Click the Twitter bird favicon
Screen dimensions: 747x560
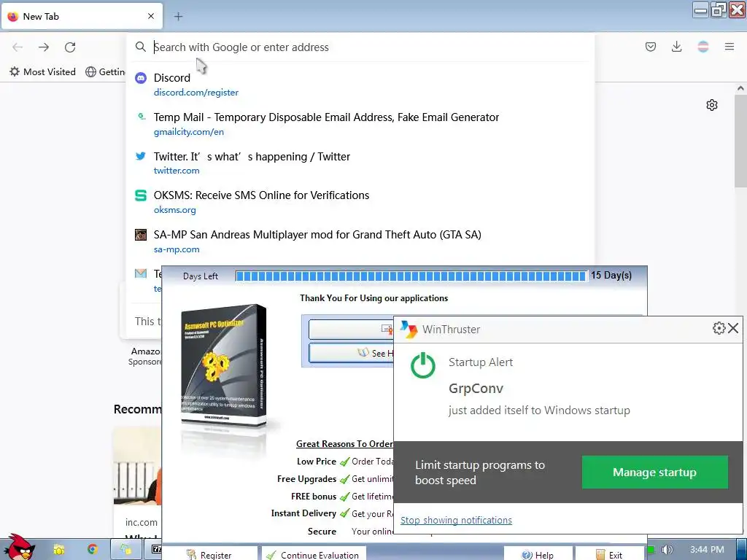click(x=141, y=156)
